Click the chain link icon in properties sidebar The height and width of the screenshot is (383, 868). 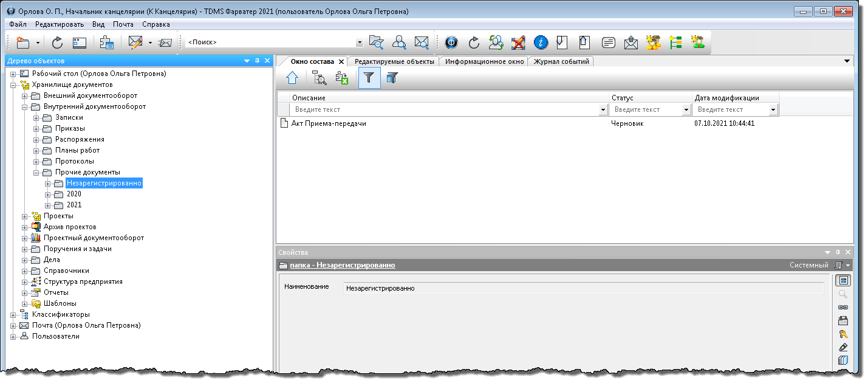point(842,308)
